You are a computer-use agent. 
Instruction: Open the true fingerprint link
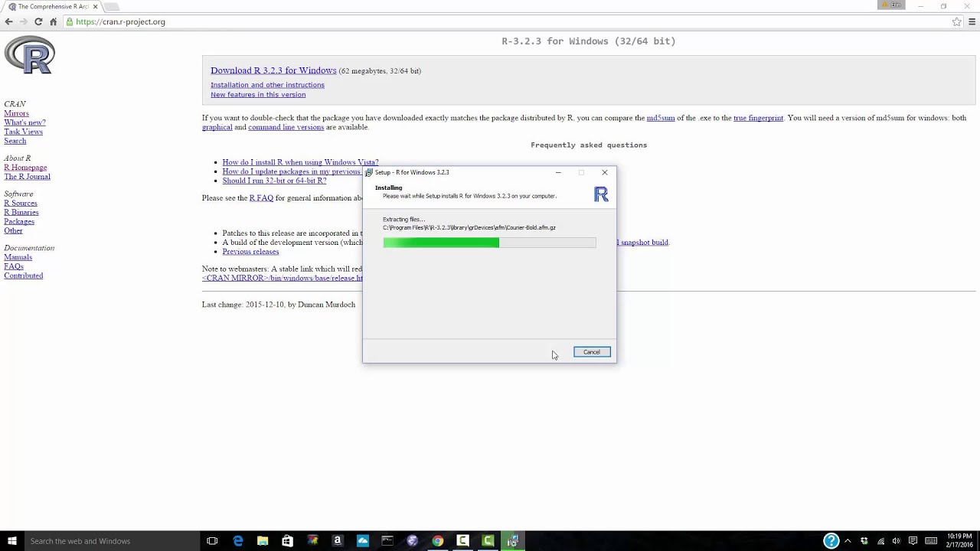point(758,118)
